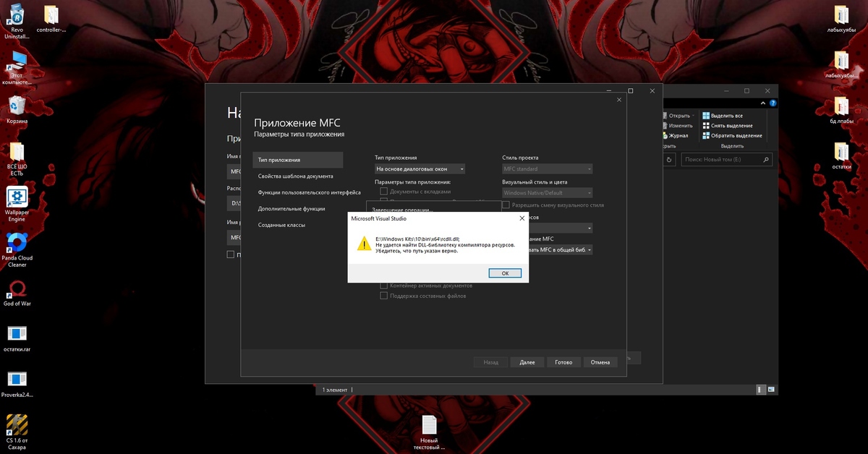This screenshot has width=868, height=454.
Task: Click the Отмена button
Action: pyautogui.click(x=600, y=362)
